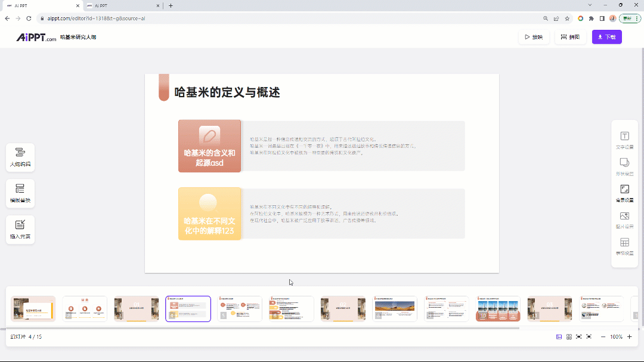Viewport: 644px width, 362px height.
Task: Open the 100% zoom level selector
Action: coord(615,336)
